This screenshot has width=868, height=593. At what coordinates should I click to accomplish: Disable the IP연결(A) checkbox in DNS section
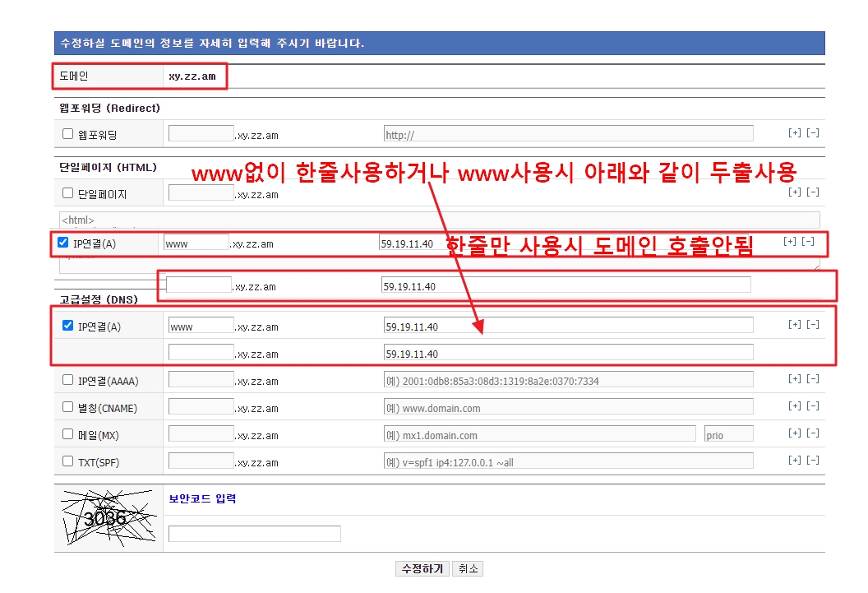click(x=67, y=324)
